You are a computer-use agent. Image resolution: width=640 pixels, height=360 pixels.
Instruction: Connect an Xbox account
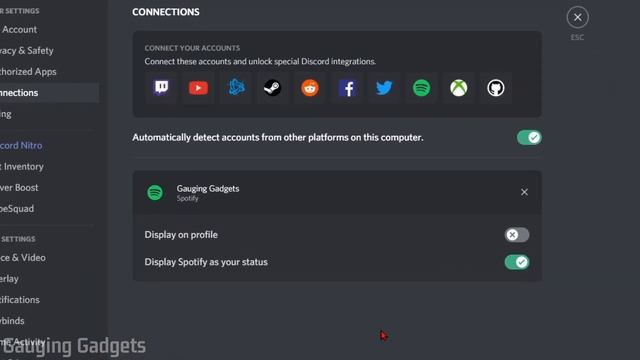pos(459,88)
